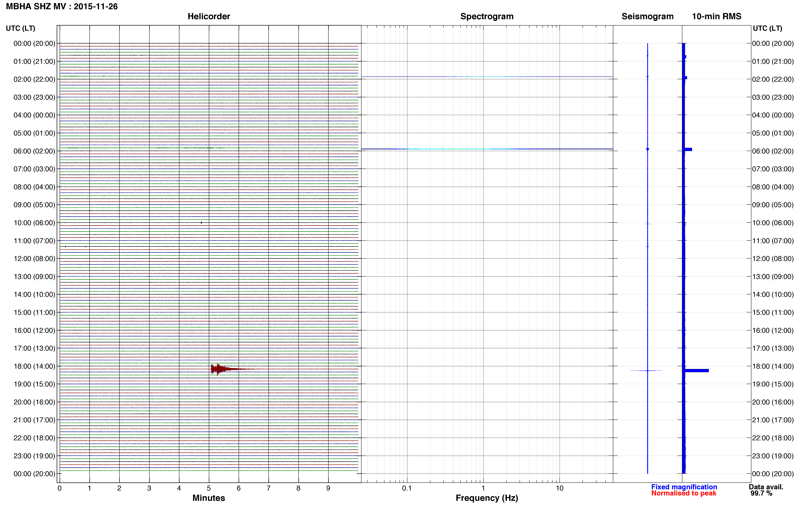This screenshot has width=812, height=508.
Task: Click the black spike on the 10:00 trace
Action: [201, 222]
